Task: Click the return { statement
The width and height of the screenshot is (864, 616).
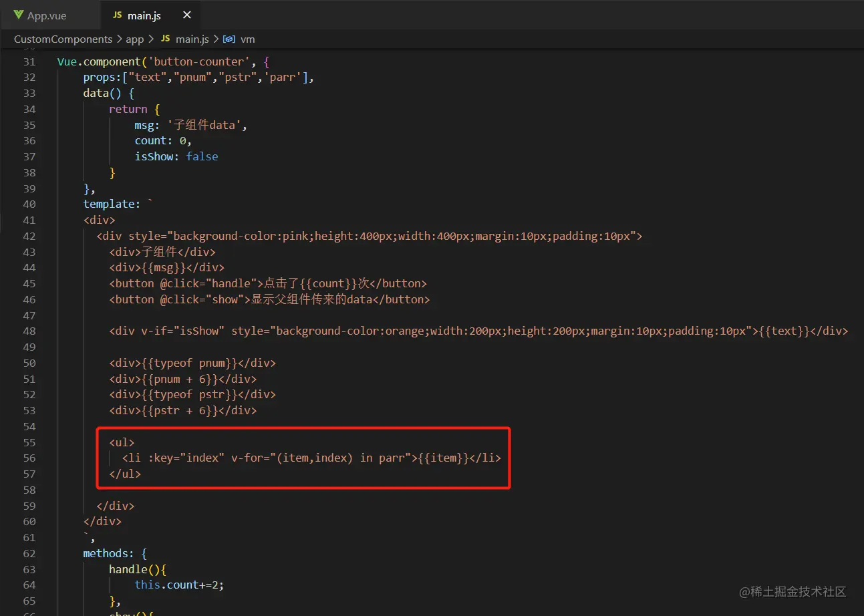Action: click(135, 109)
